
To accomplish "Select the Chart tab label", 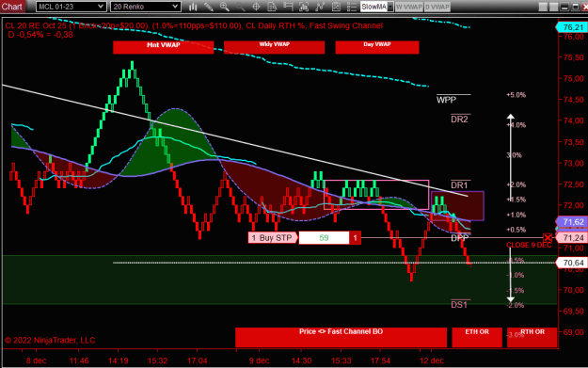I will pyautogui.click(x=12, y=7).
